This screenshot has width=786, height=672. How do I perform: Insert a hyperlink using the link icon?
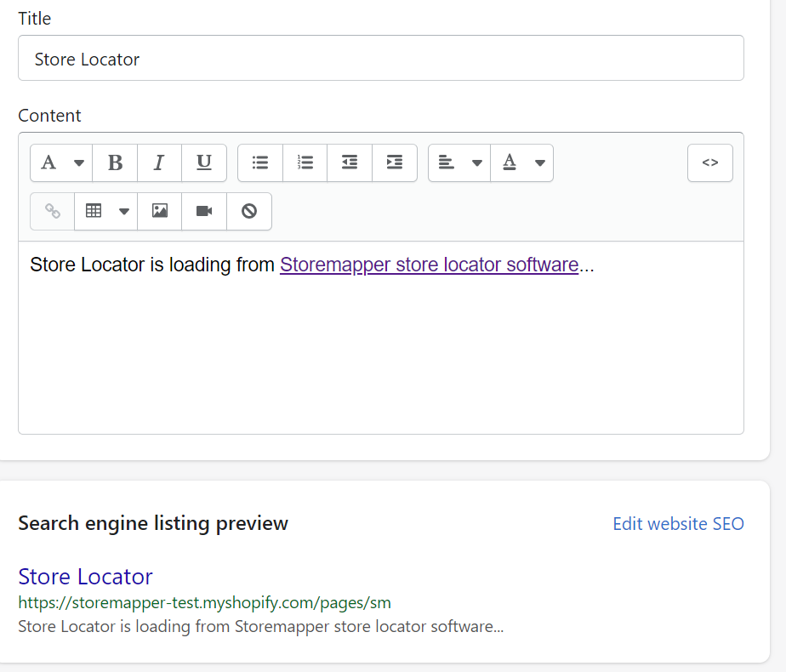52,211
